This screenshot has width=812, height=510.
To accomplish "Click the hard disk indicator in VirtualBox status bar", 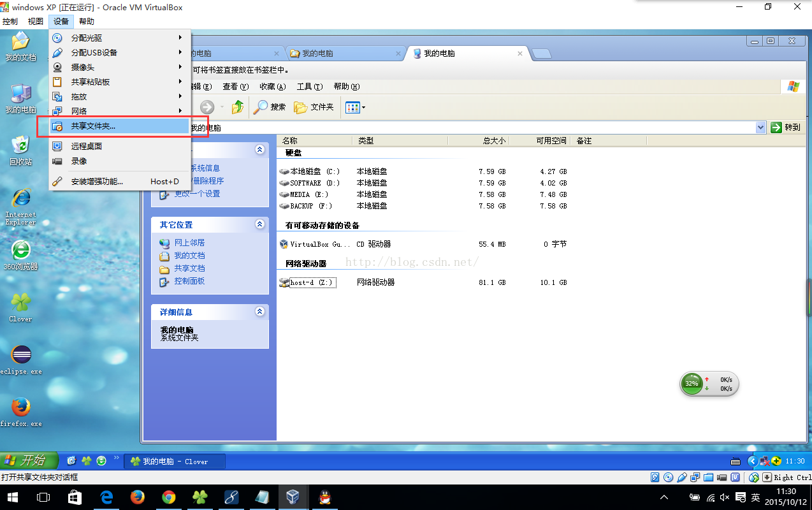I will (x=655, y=477).
